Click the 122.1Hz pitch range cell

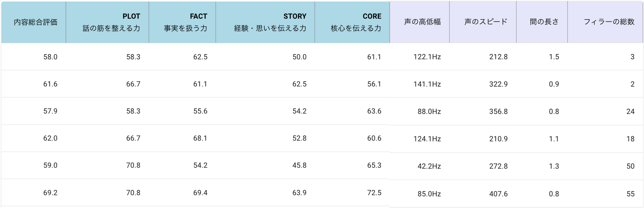tap(427, 57)
